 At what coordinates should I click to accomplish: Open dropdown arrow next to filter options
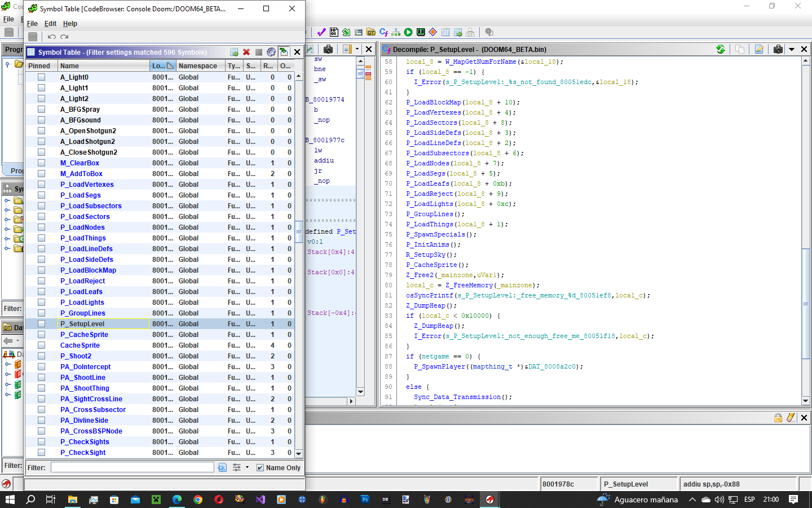pyautogui.click(x=247, y=467)
